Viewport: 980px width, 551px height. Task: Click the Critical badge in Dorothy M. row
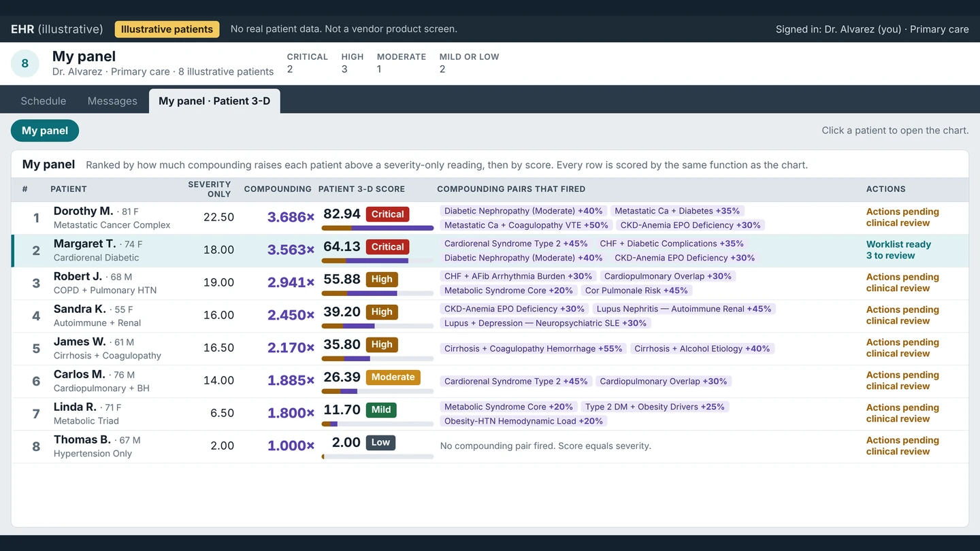click(387, 214)
